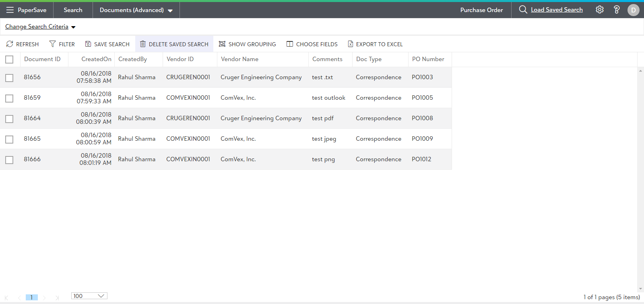Viewport: 644px width, 304px height.
Task: Click the Refresh icon in toolbar
Action: (10, 44)
